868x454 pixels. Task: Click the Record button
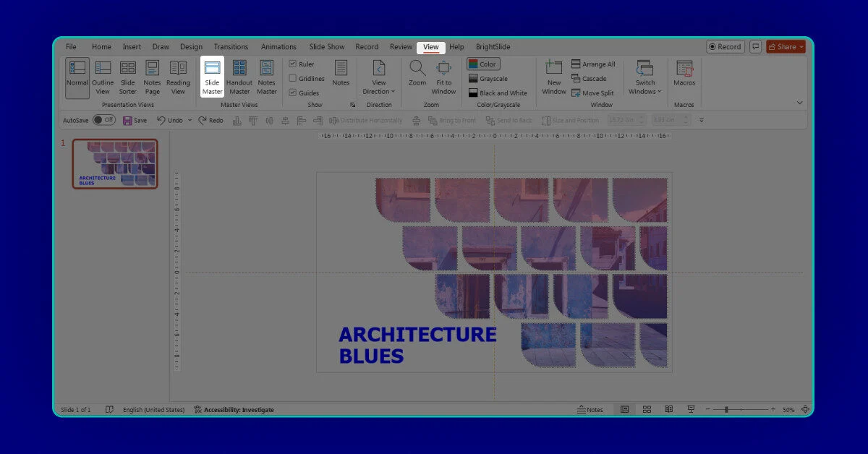click(725, 47)
